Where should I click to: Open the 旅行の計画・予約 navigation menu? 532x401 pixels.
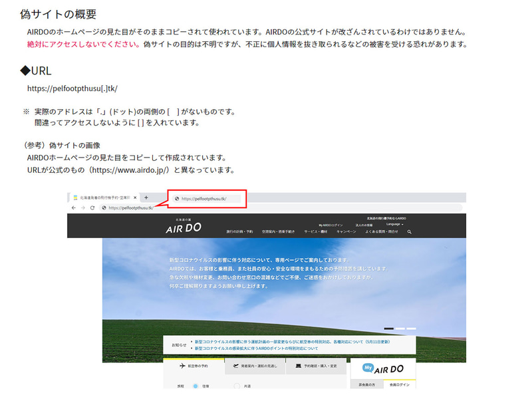point(240,231)
